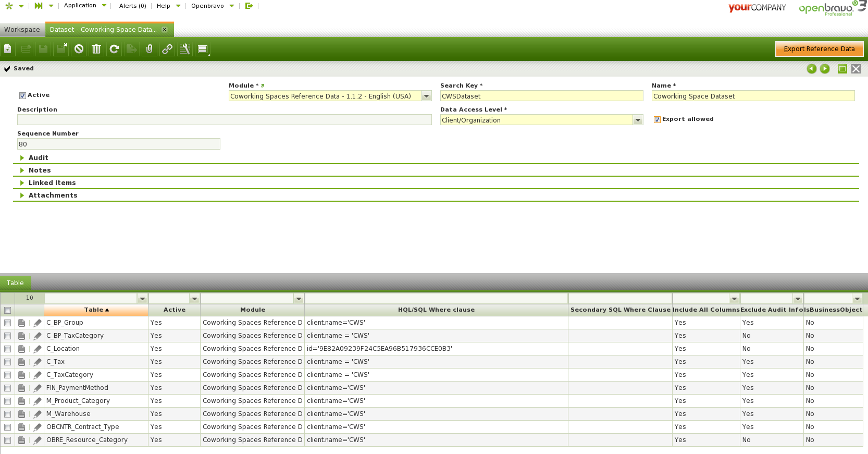The width and height of the screenshot is (868, 454).
Task: Click the Export Reference Data button
Action: click(819, 49)
